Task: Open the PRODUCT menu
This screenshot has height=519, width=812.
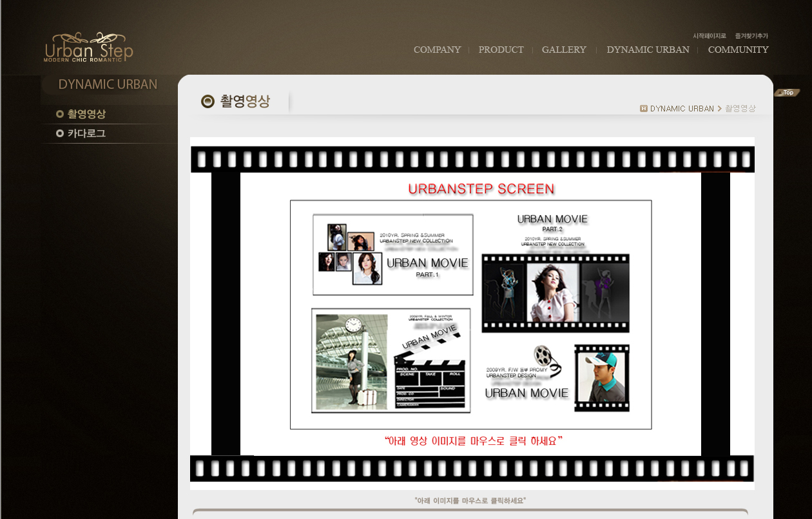Action: coord(501,50)
